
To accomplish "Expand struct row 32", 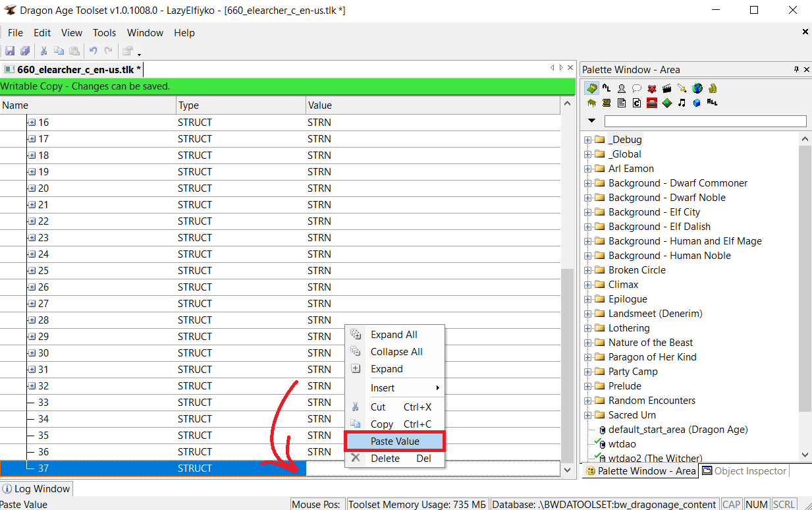I will pos(32,386).
